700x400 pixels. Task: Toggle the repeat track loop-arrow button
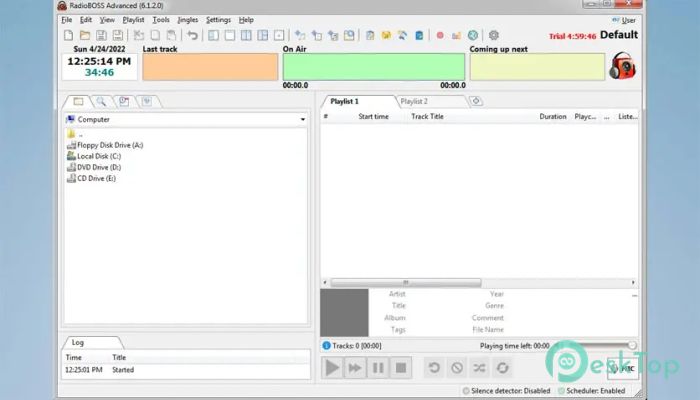point(434,368)
